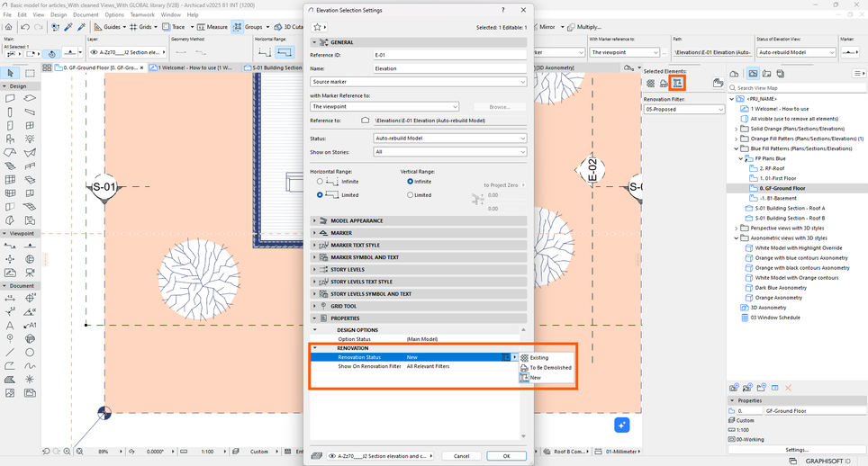Open the Status Auto-rebuild Model dropdown
The image size is (868, 466).
pyautogui.click(x=450, y=139)
